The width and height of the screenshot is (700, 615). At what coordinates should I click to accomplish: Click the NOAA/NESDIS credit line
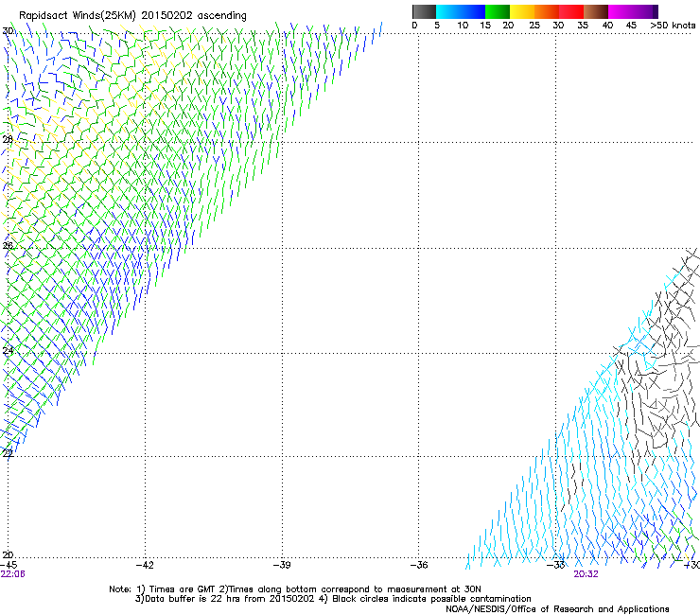click(x=557, y=609)
